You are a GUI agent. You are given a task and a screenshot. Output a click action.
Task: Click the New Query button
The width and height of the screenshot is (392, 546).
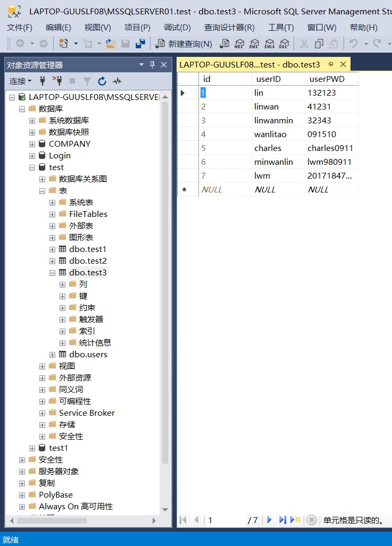184,44
